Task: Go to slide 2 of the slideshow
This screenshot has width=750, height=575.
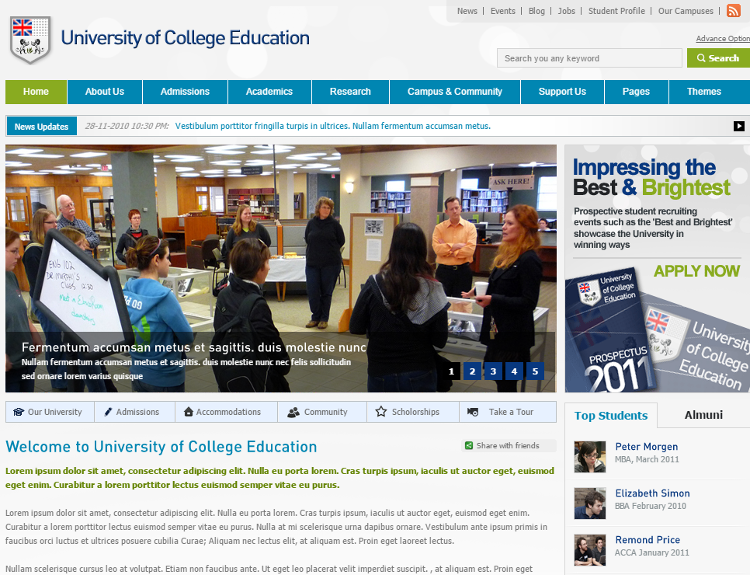Action: [x=472, y=371]
